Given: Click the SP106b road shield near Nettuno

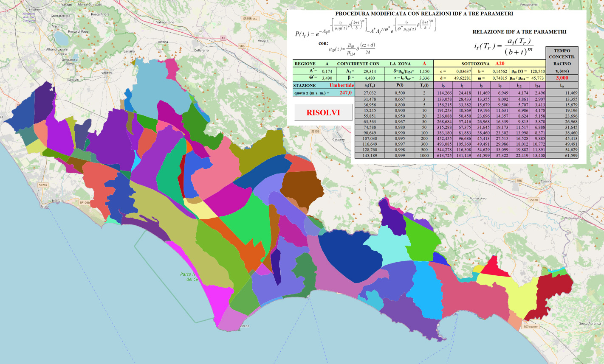Looking at the screenshot, I should [85, 202].
